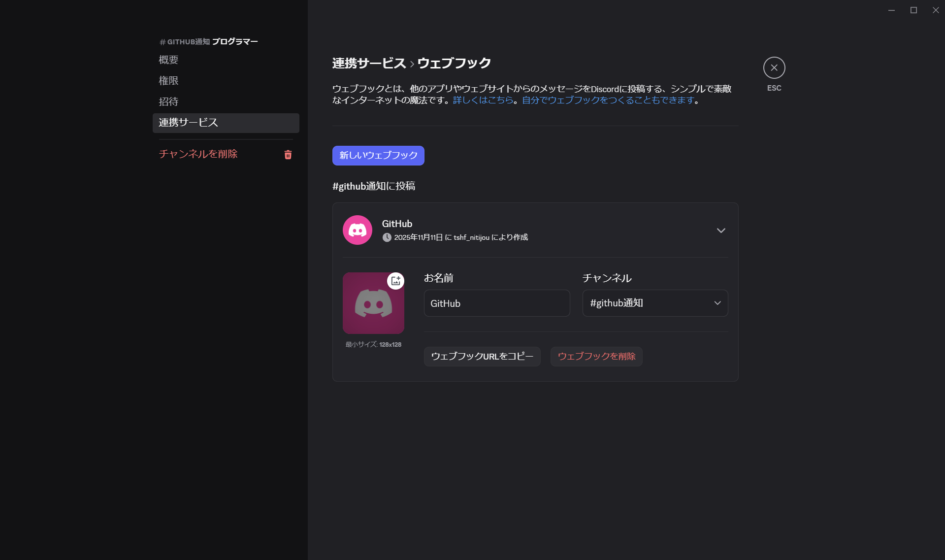
Task: Click ウェブフックURLをコピー
Action: pos(482,356)
